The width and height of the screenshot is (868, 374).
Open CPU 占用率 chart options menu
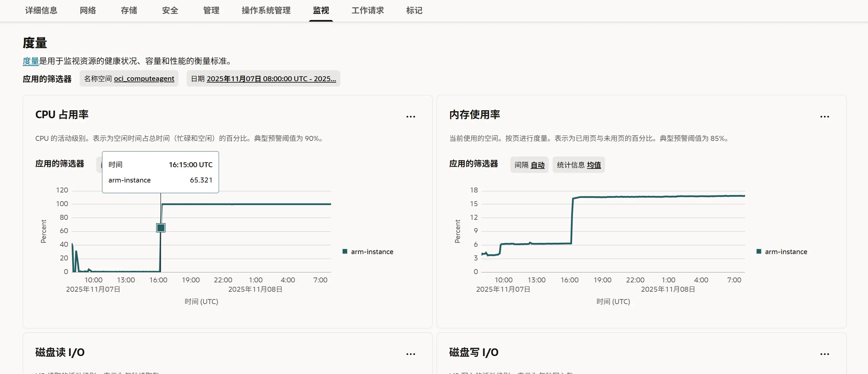coord(410,117)
